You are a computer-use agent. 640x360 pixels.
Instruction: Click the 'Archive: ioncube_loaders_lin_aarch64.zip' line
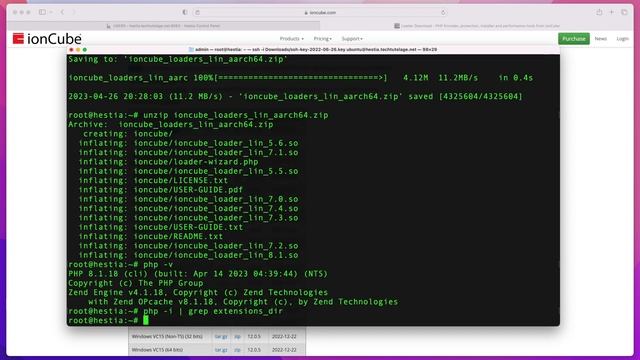click(171, 124)
